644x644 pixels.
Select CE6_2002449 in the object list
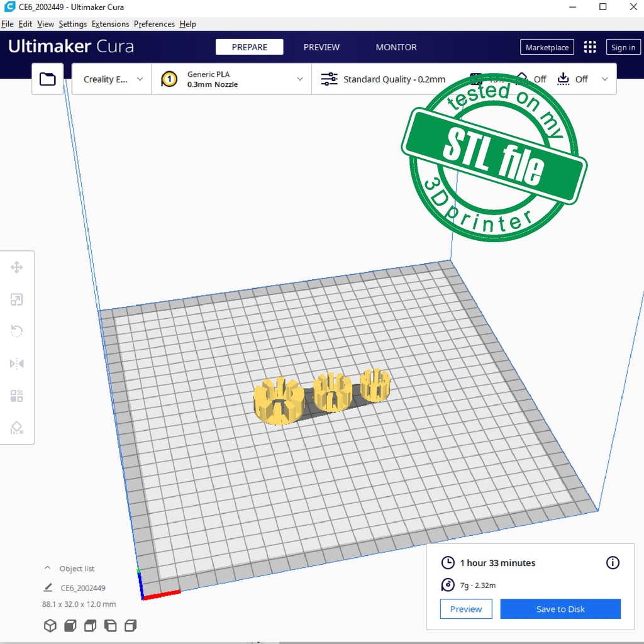pyautogui.click(x=83, y=588)
